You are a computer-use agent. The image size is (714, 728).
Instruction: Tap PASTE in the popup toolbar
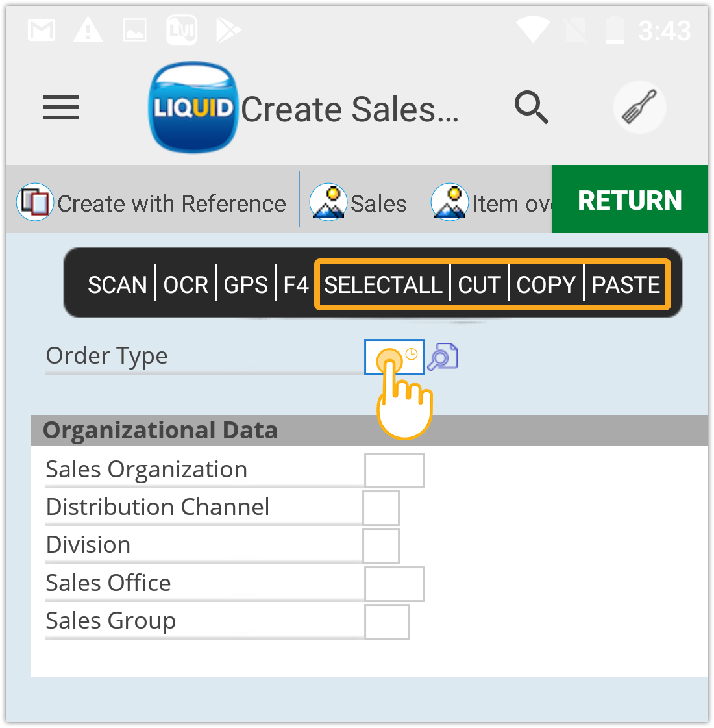(x=626, y=284)
